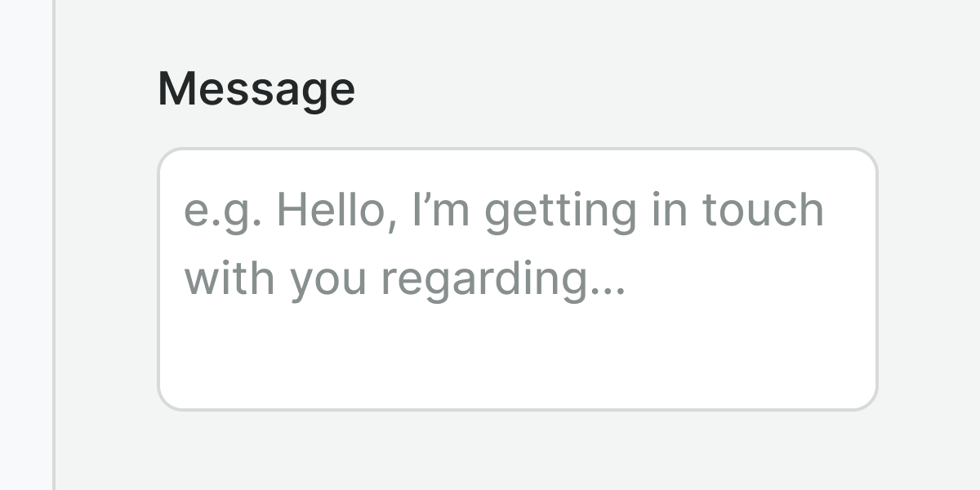Click the gray background right of the message box

929,279
